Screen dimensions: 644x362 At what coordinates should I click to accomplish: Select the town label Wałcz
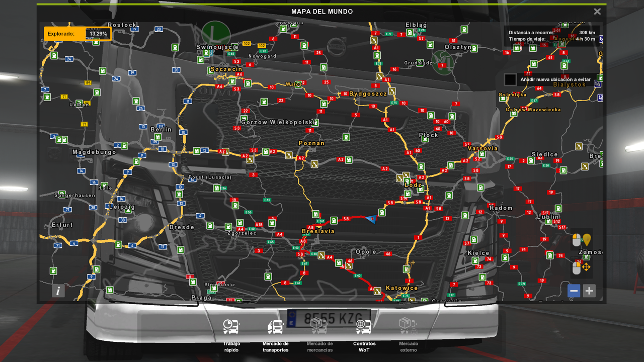[293, 84]
